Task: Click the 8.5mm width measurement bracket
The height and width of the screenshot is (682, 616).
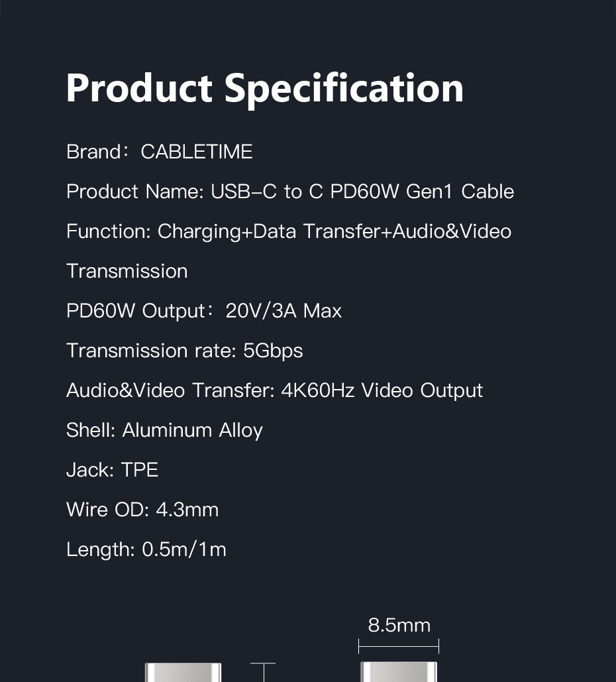Action: 399,646
